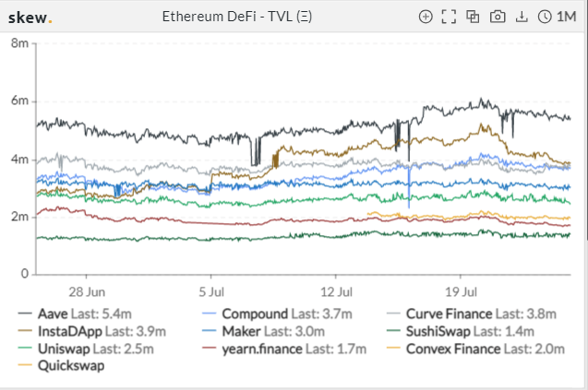The image size is (588, 390).
Task: Click the 2m y-axis label
Action: 19,217
